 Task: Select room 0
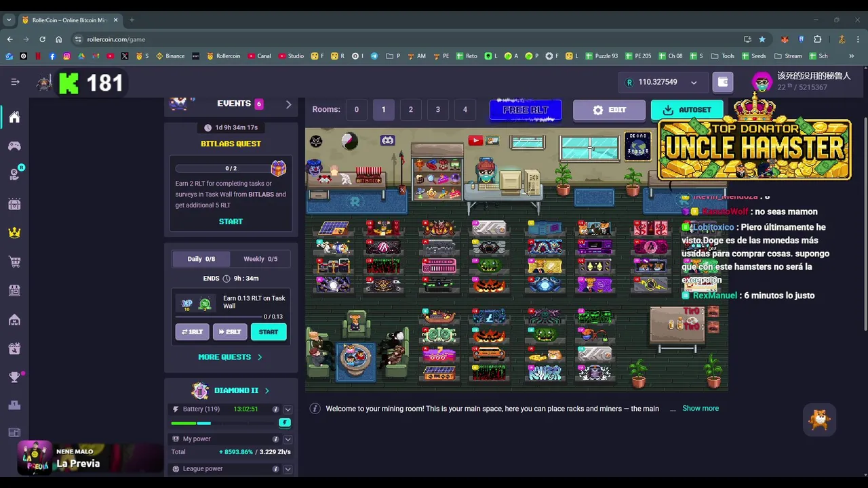pyautogui.click(x=356, y=110)
